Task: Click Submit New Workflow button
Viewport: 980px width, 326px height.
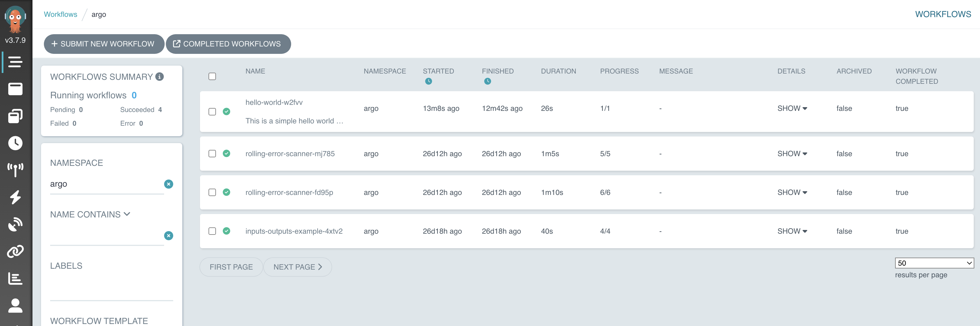Action: pyautogui.click(x=104, y=44)
